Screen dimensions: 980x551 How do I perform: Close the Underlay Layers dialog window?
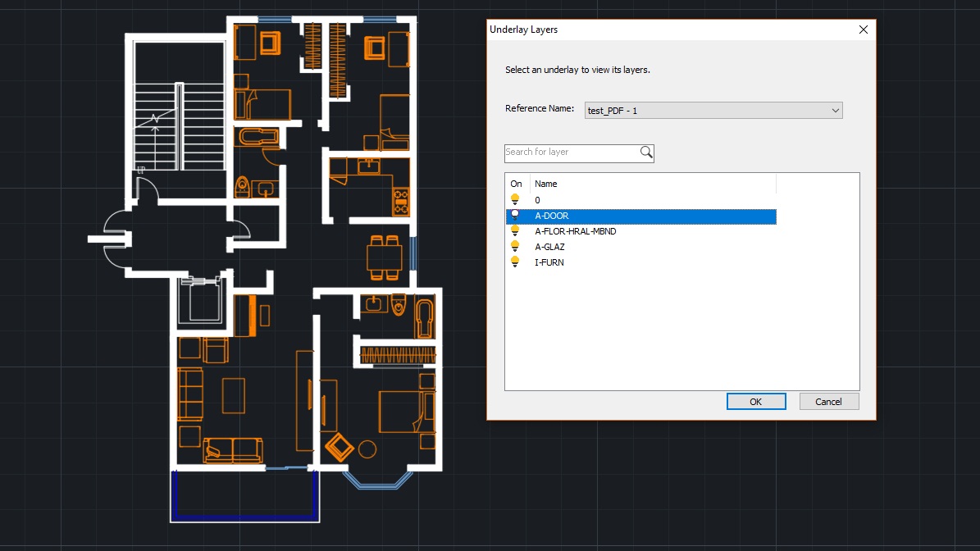click(863, 30)
